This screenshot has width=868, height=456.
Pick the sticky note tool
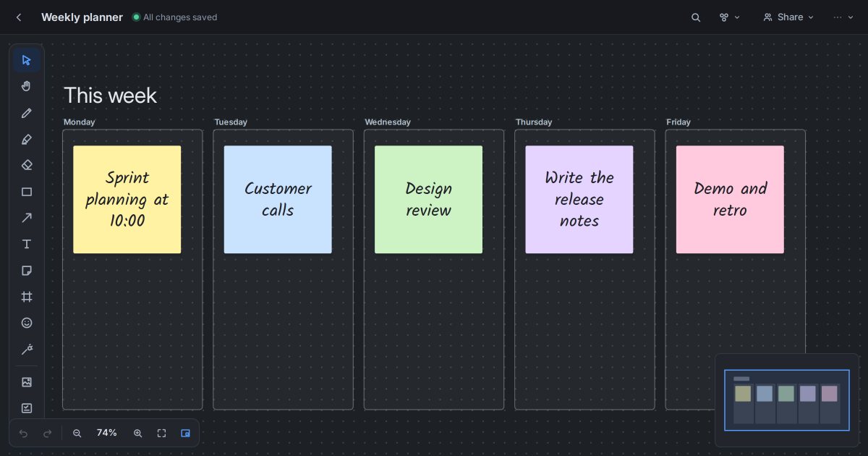pos(27,271)
